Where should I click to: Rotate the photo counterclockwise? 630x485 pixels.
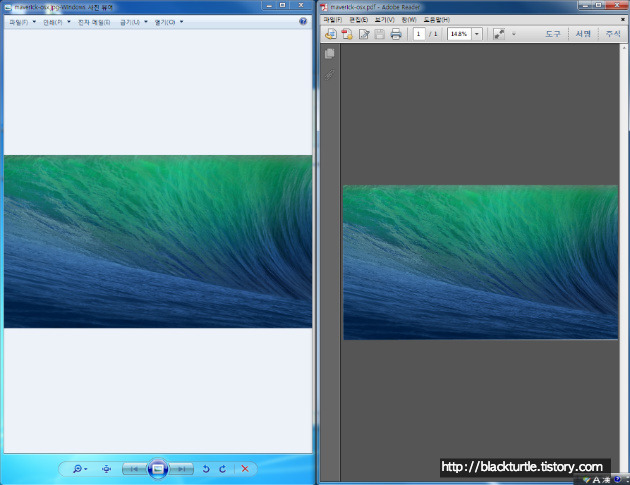(x=206, y=469)
